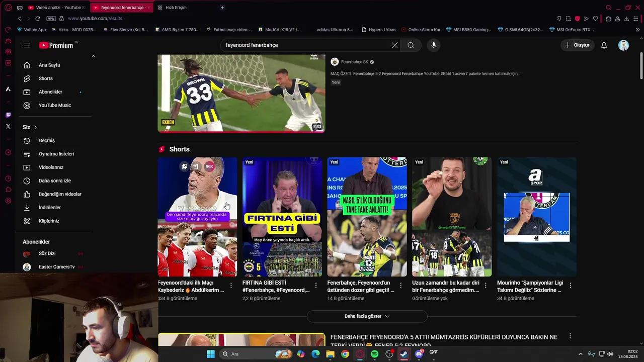Open the Mourinho a Spor short thumbnail
Viewport: 644px width, 362px height.
point(537,217)
